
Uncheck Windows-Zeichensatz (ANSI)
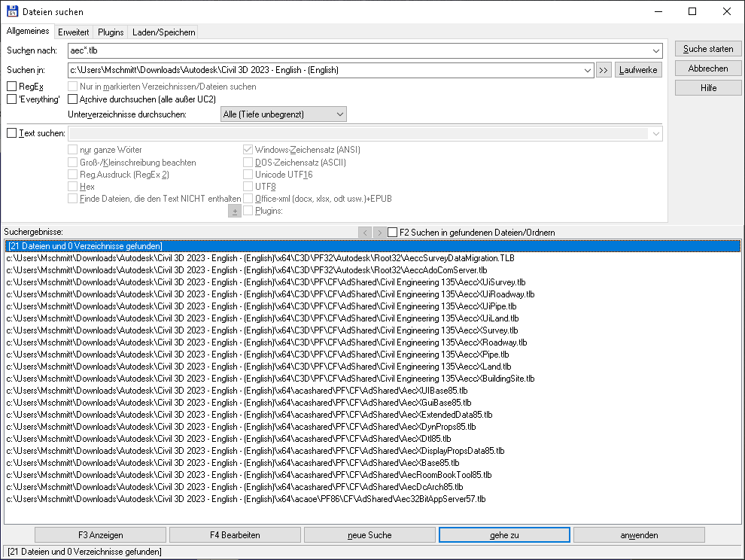tap(248, 149)
